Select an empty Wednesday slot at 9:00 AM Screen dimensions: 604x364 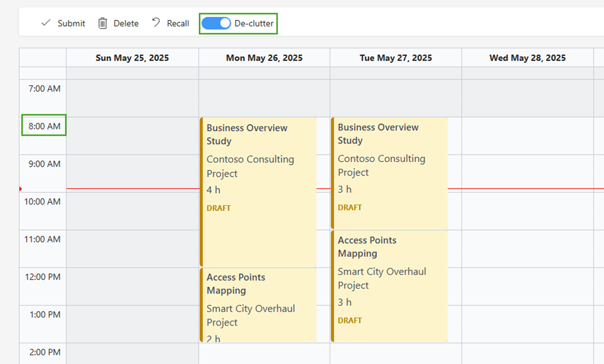527,173
